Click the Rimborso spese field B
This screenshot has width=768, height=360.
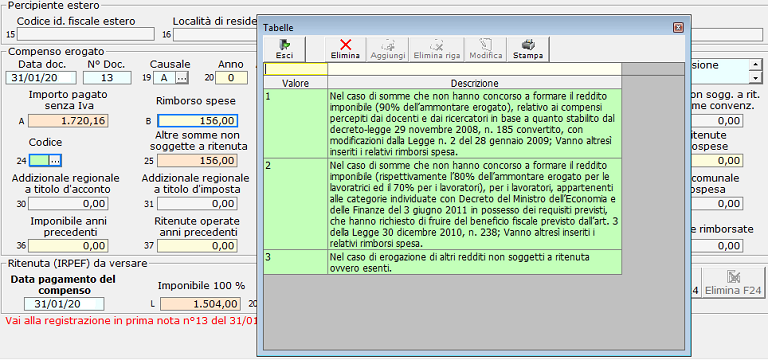click(197, 121)
